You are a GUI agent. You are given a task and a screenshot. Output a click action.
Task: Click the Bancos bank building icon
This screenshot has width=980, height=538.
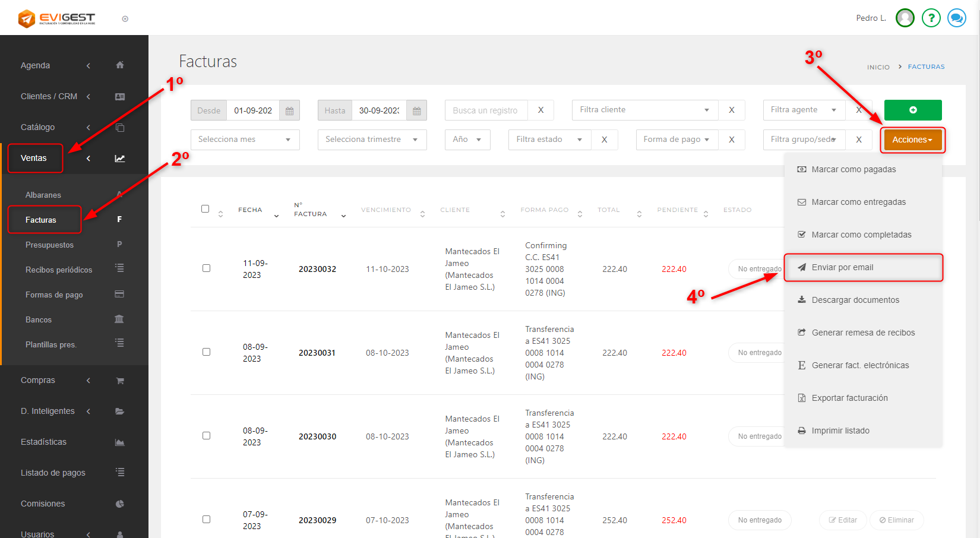tap(119, 319)
